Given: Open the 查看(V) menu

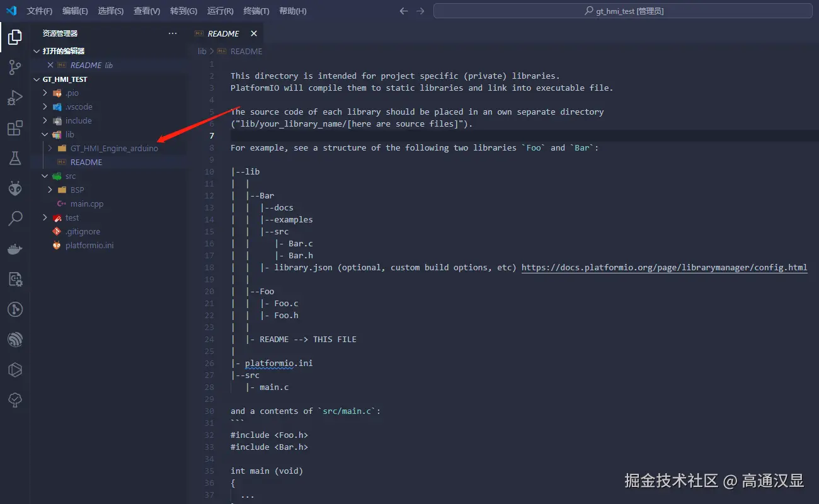Looking at the screenshot, I should tap(147, 11).
